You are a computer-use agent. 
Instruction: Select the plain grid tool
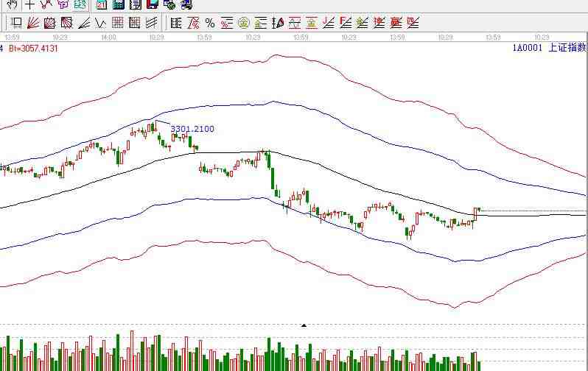pyautogui.click(x=117, y=23)
